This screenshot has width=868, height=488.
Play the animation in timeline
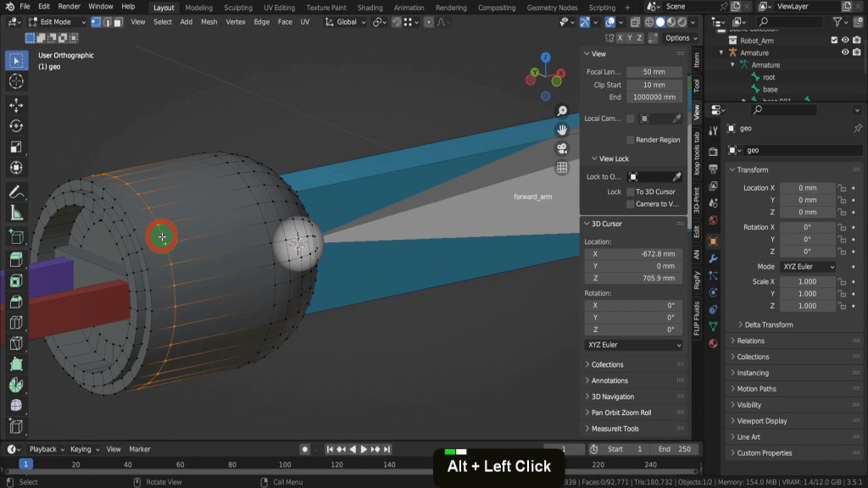pos(364,449)
